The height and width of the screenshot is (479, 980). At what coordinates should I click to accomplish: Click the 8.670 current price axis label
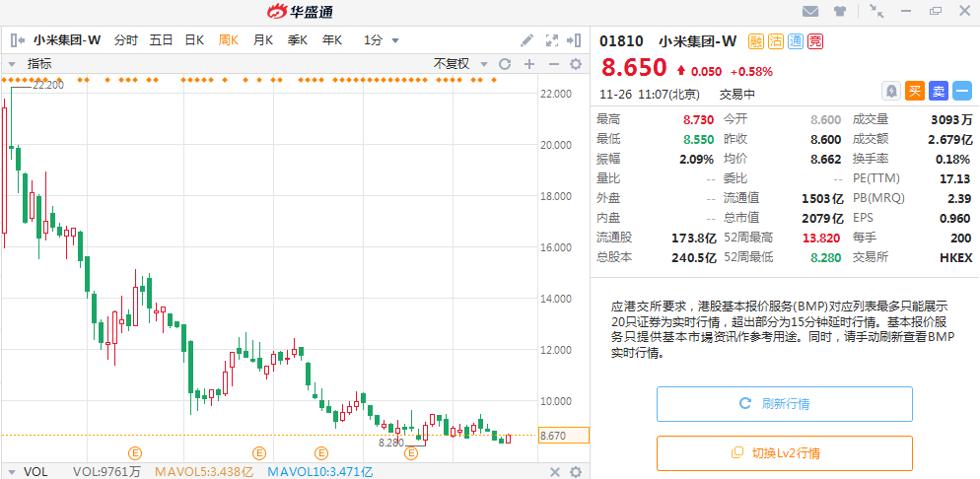coord(564,436)
